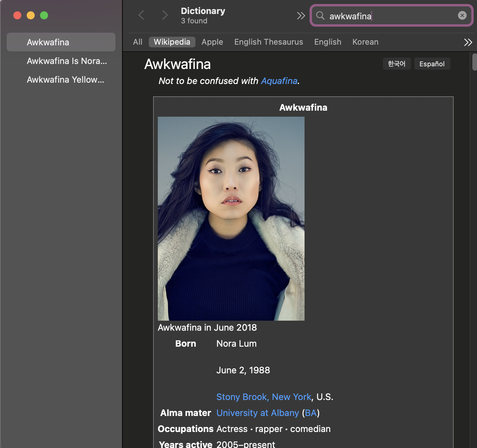The width and height of the screenshot is (477, 448).
Task: Select the English Thesaurus tab
Action: (x=269, y=42)
